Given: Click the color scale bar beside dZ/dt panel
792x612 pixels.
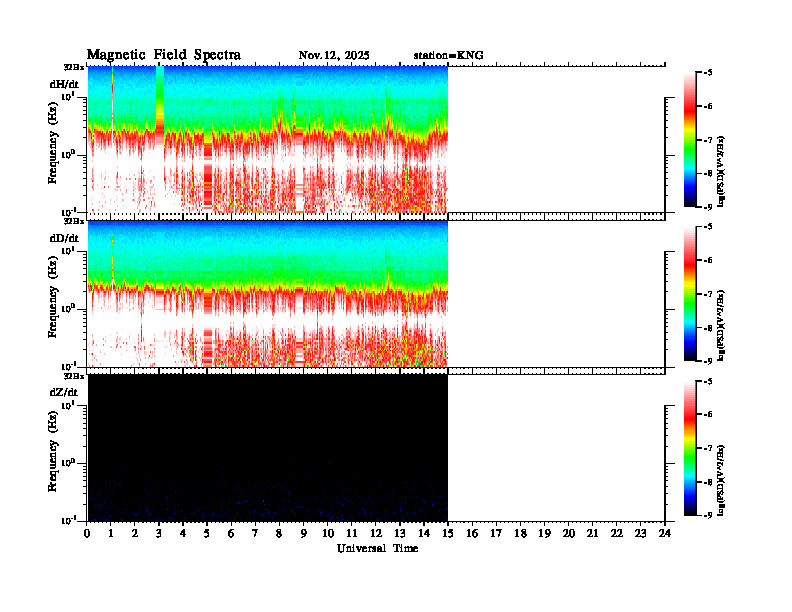Looking at the screenshot, I should pyautogui.click(x=690, y=448).
